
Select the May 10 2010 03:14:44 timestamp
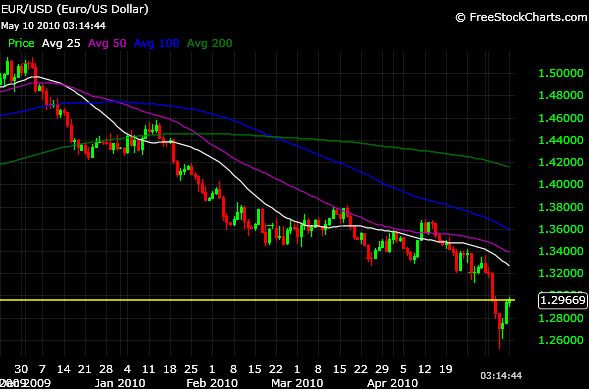click(53, 26)
